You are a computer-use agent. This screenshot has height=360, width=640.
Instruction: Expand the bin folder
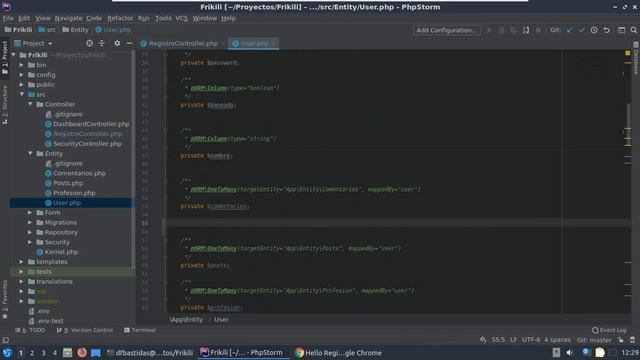click(22, 65)
